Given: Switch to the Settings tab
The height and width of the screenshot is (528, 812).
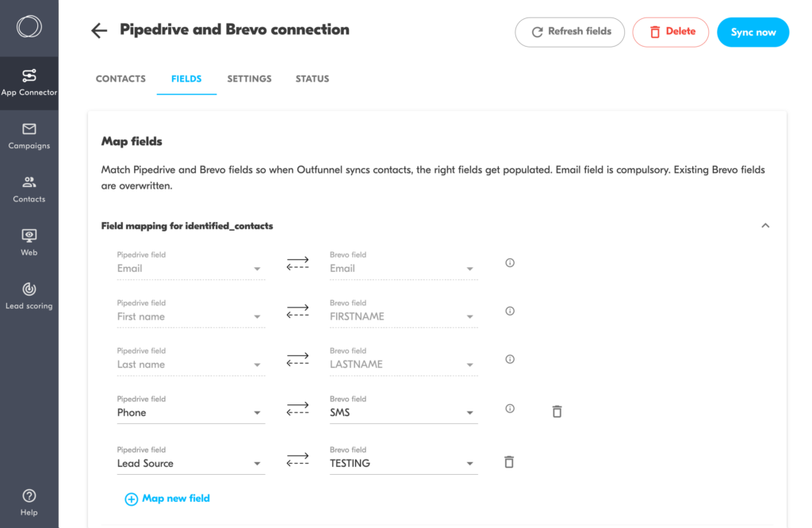Looking at the screenshot, I should click(x=249, y=79).
